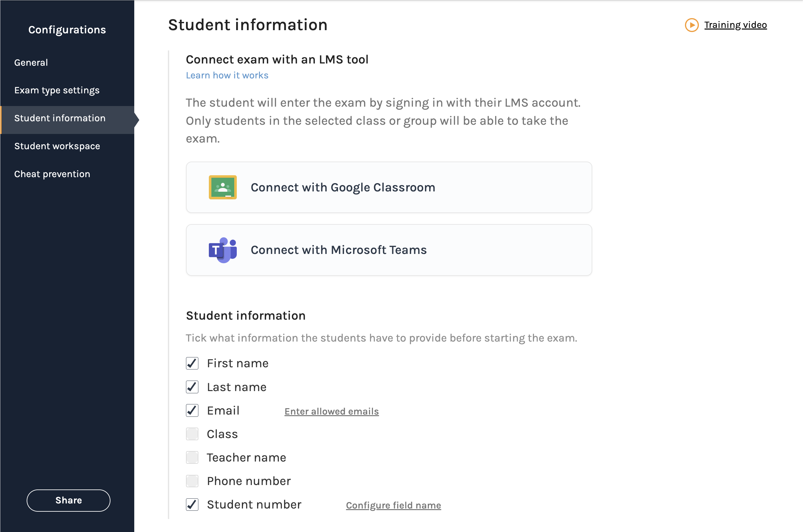Click the Microsoft Teams icon
The image size is (803, 532).
click(222, 250)
